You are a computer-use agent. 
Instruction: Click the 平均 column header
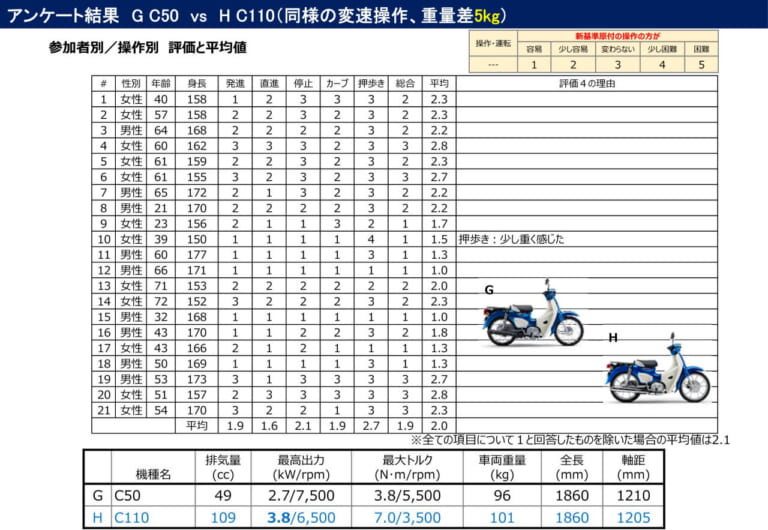coord(438,84)
